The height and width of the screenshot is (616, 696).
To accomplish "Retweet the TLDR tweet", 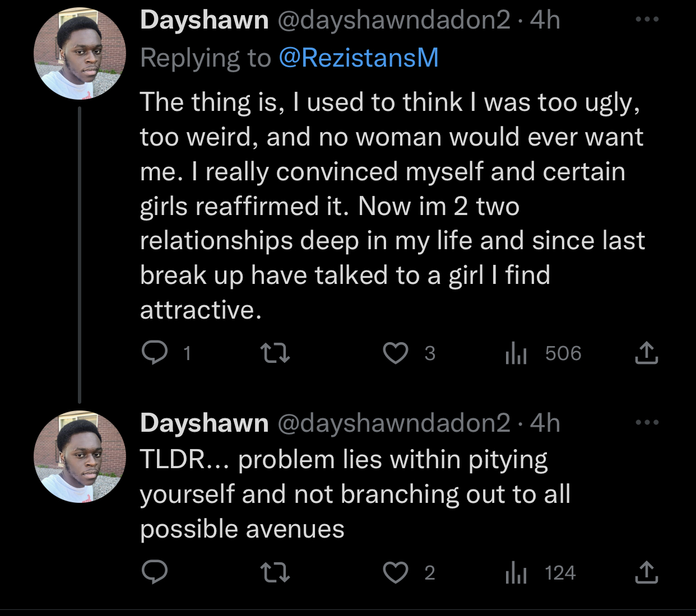I will click(x=275, y=572).
